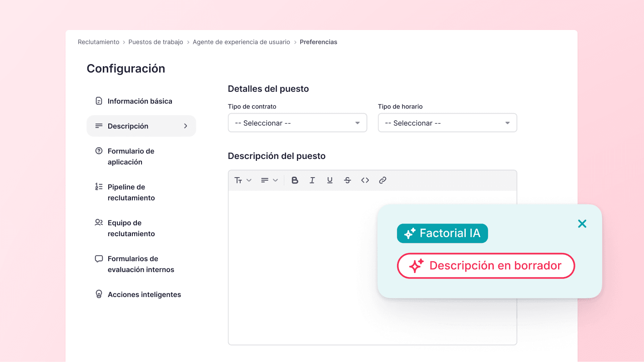Apply underline formatting in the editor
Viewport: 644px width, 362px height.
point(330,180)
